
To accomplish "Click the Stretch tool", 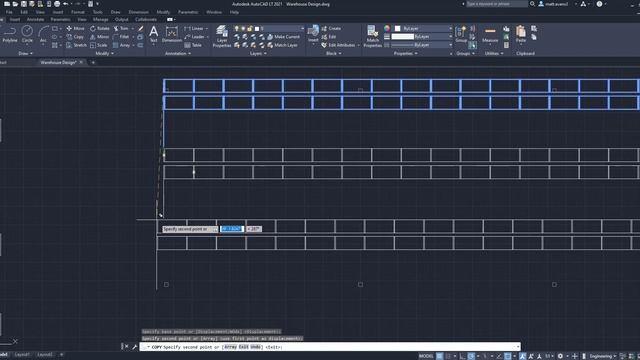I will (x=76, y=45).
